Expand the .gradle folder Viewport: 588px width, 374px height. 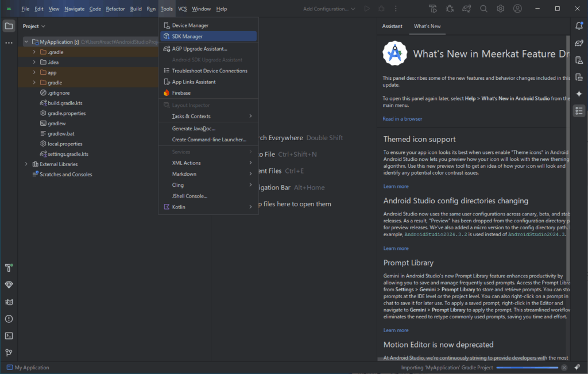pos(34,52)
